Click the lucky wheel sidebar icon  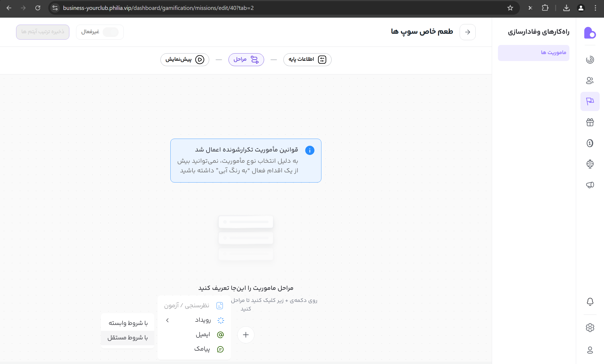(x=590, y=164)
